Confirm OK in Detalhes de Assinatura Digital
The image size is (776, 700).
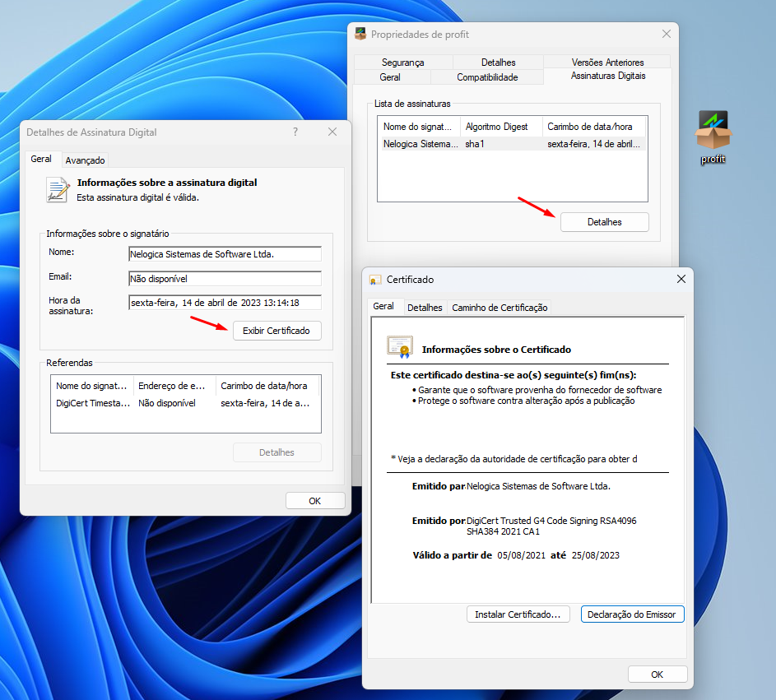click(314, 501)
